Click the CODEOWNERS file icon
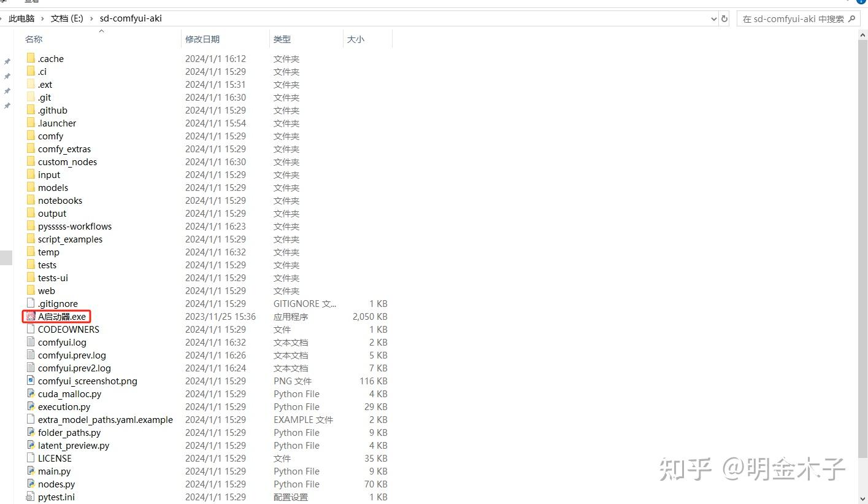This screenshot has height=504, width=868. [x=31, y=329]
